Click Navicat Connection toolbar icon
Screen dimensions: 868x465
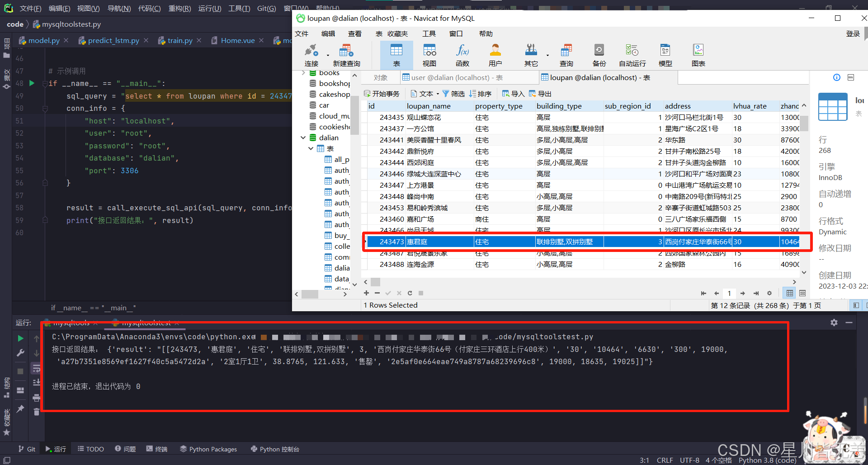[311, 55]
